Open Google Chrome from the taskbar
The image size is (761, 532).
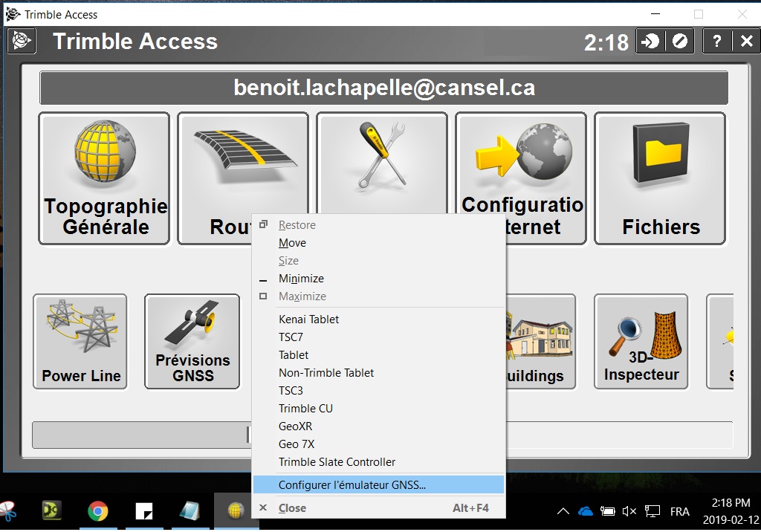[x=97, y=511]
